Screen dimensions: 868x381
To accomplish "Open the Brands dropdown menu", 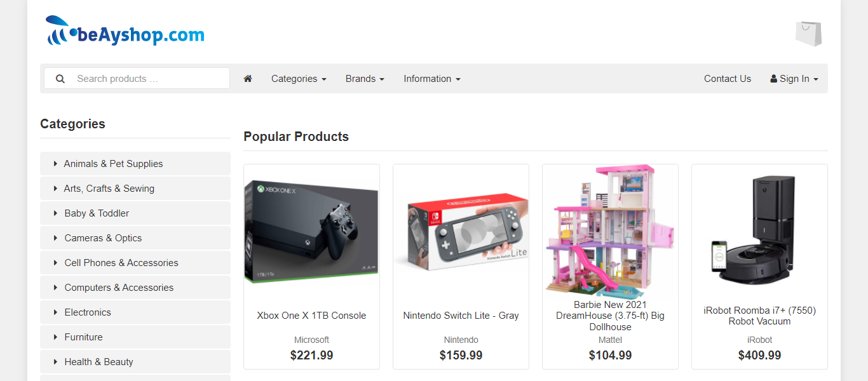I will pos(365,79).
